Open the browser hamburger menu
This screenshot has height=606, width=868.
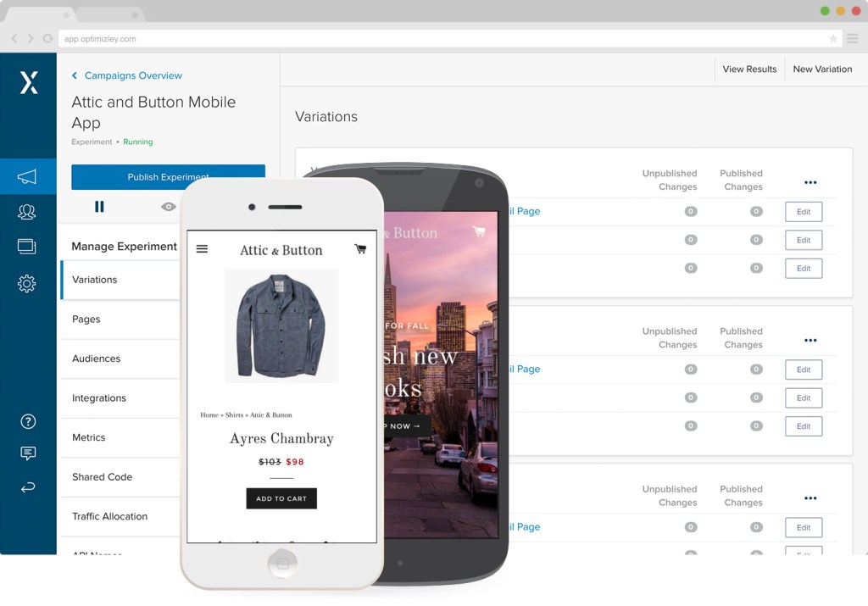(853, 38)
